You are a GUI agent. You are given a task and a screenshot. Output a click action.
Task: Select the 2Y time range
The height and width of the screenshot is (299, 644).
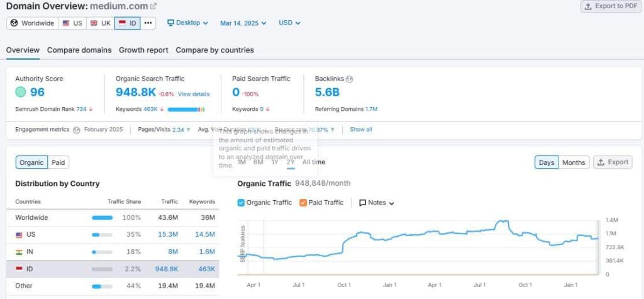point(291,162)
